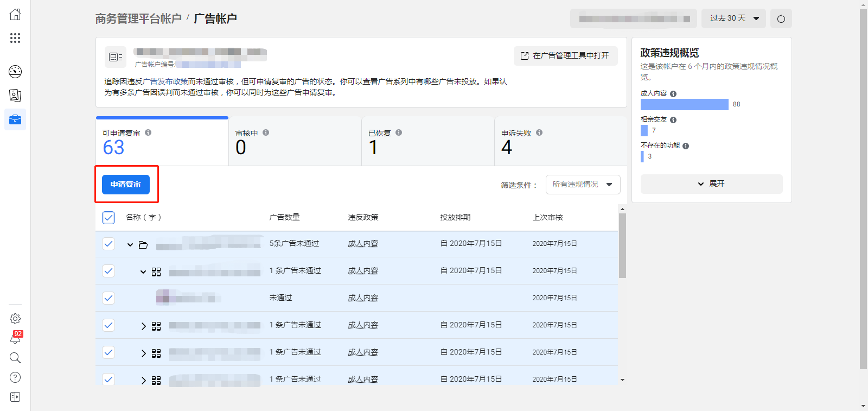Open the 过去 30 天 date range dropdown
This screenshot has height=411, width=868.
point(733,18)
